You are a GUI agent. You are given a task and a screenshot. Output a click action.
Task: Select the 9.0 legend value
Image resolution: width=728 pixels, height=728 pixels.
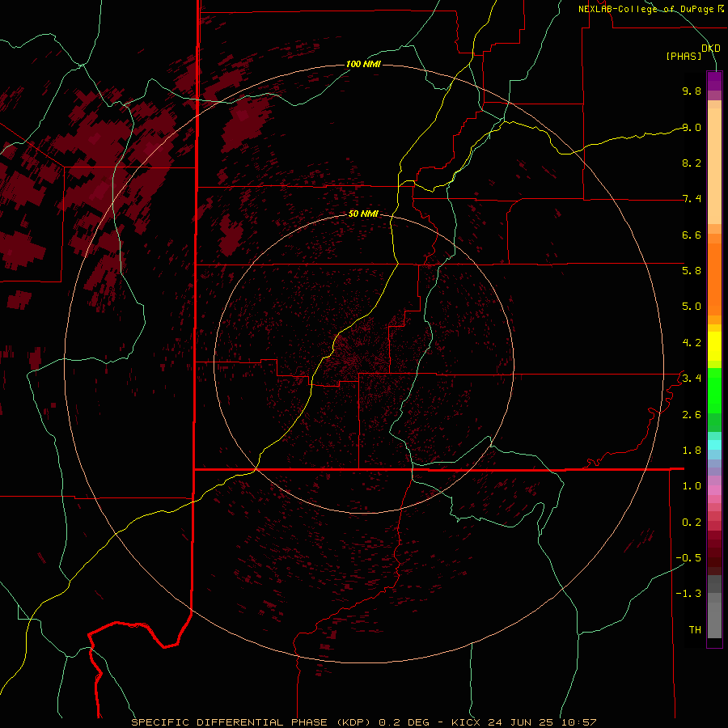[x=692, y=127]
